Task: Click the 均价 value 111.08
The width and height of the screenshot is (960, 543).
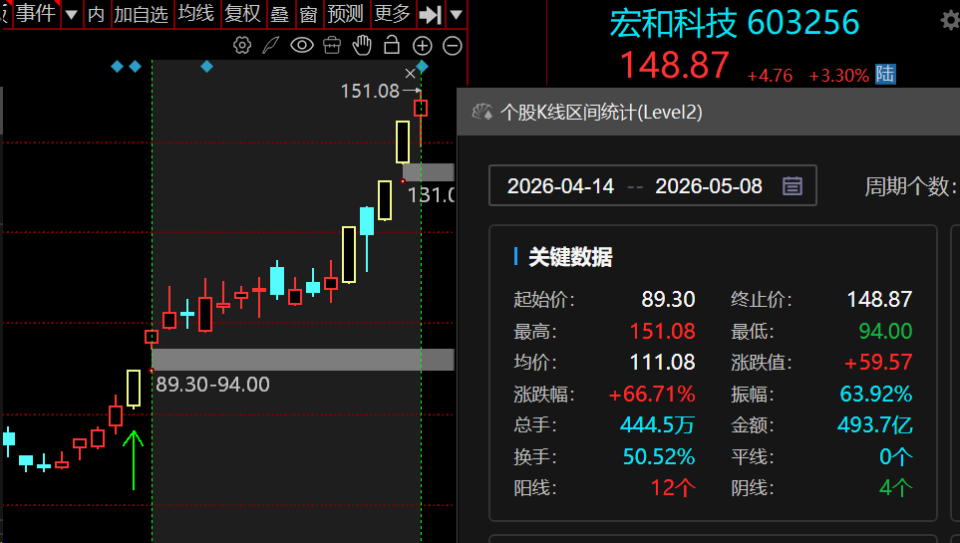Action: (x=662, y=362)
